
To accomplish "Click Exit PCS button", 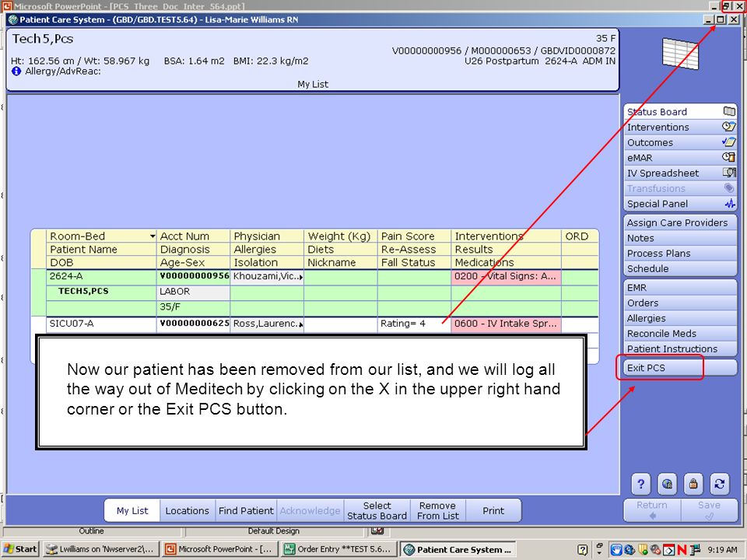I will pyautogui.click(x=680, y=368).
